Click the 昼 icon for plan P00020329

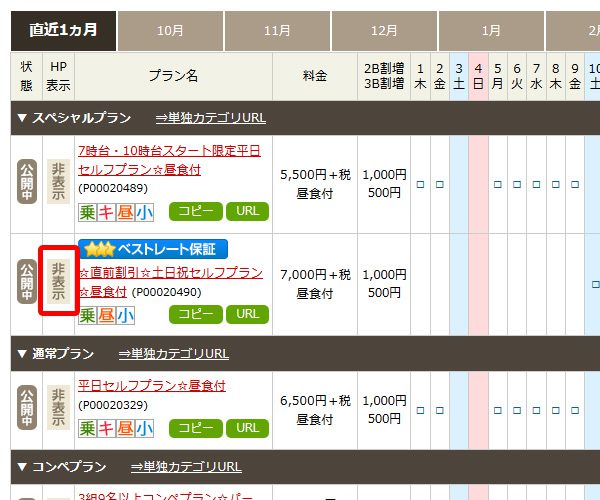point(125,428)
